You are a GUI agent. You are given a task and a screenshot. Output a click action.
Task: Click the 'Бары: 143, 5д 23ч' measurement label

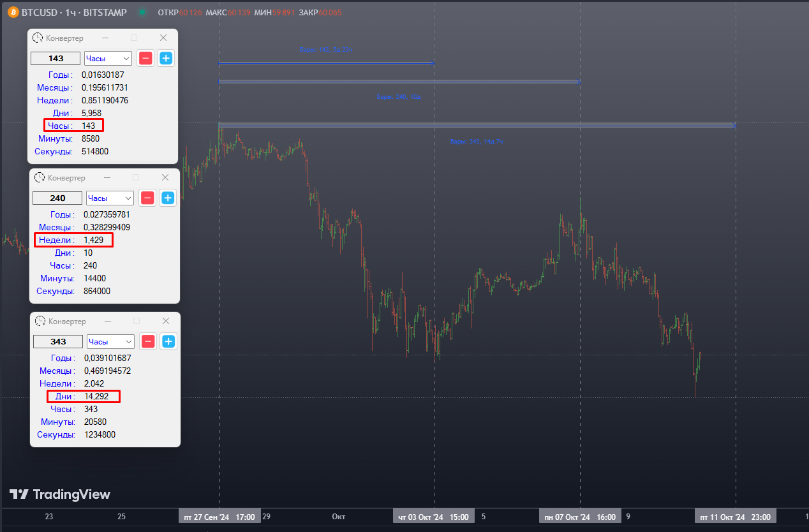(325, 49)
